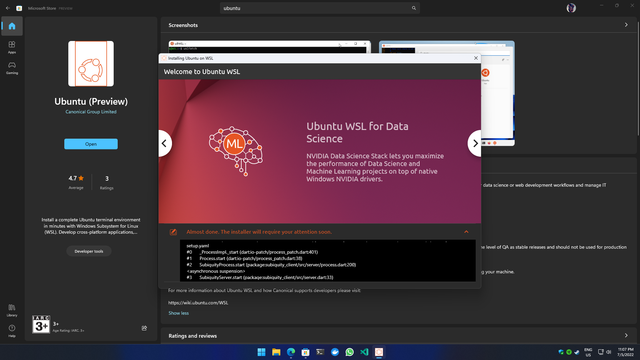The height and width of the screenshot is (360, 640).
Task: Expand the Screenshots section arrow
Action: pos(626,25)
